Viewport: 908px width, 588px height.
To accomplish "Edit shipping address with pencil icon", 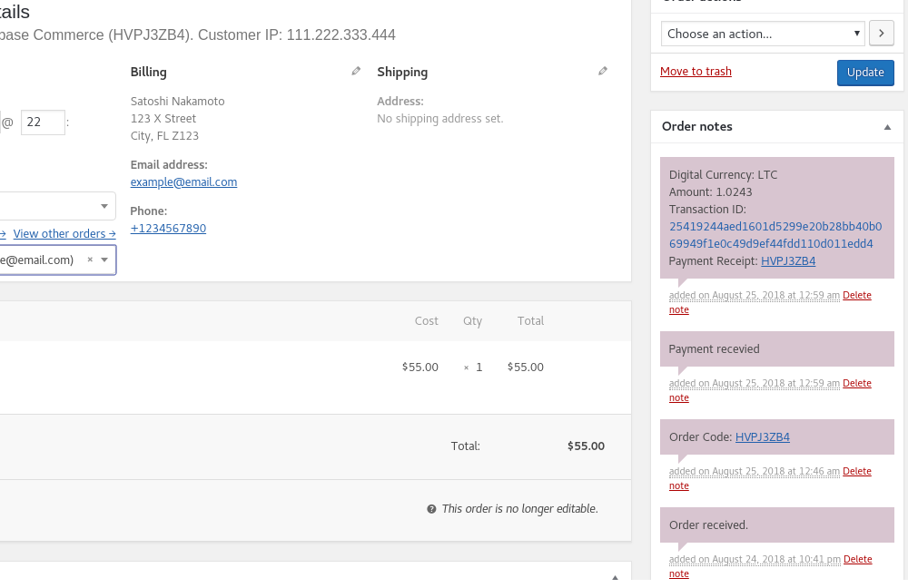I will click(603, 71).
